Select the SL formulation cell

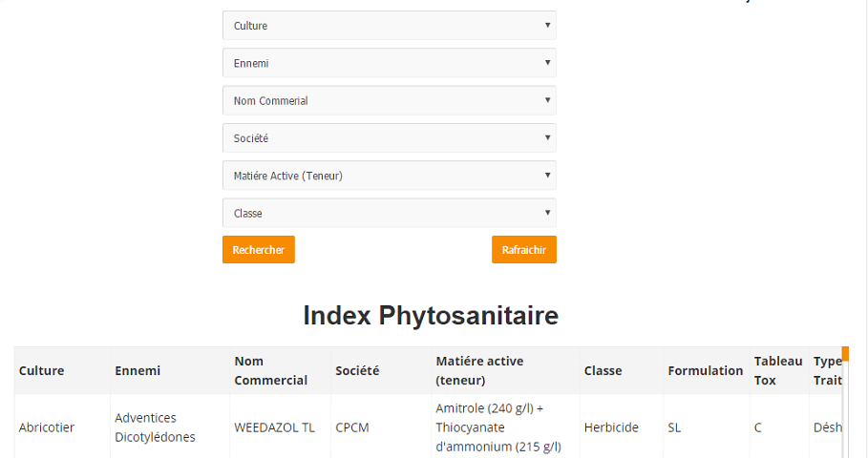707,427
